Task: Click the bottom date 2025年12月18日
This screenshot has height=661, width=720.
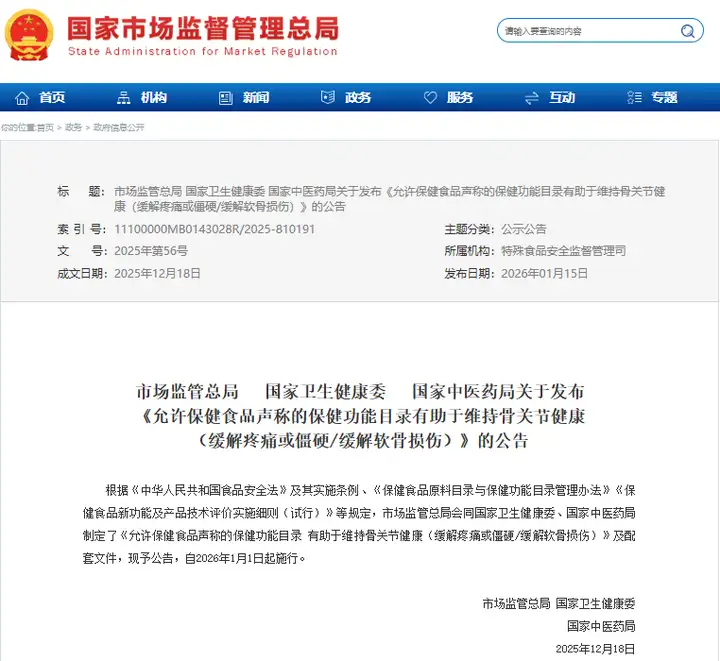Action: click(x=596, y=649)
